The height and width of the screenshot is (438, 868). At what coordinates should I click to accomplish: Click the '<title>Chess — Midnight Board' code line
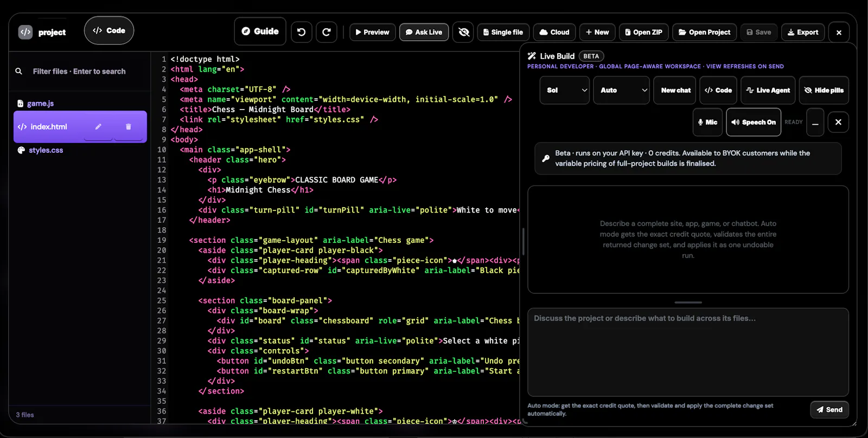pyautogui.click(x=265, y=110)
